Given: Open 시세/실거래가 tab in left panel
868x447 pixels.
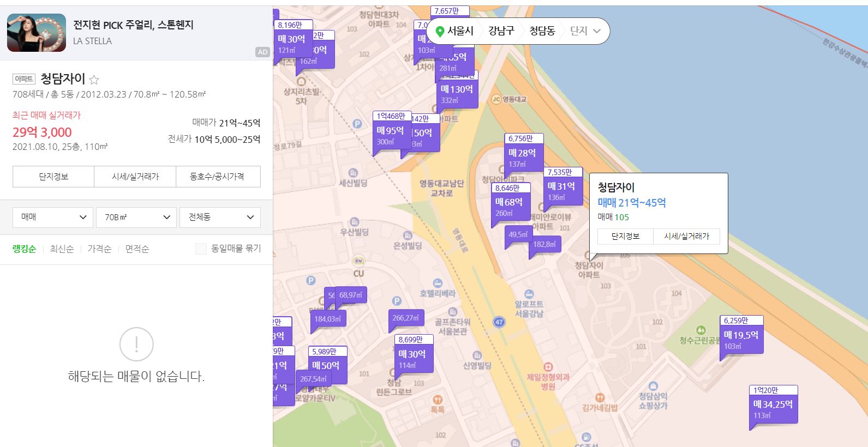Looking at the screenshot, I should [x=135, y=177].
